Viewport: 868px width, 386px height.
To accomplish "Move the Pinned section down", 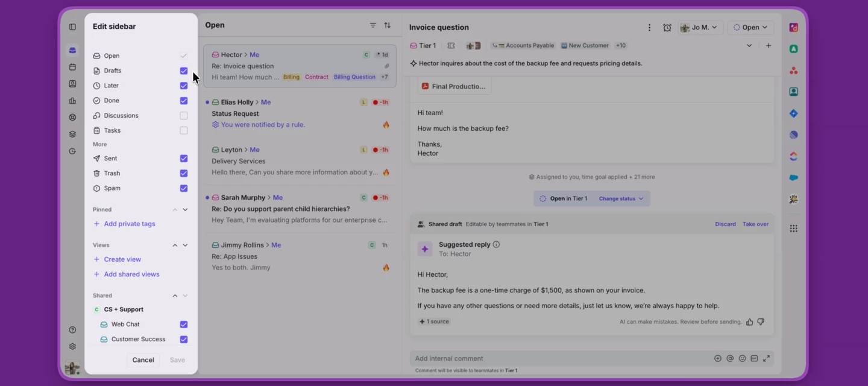I will point(185,210).
